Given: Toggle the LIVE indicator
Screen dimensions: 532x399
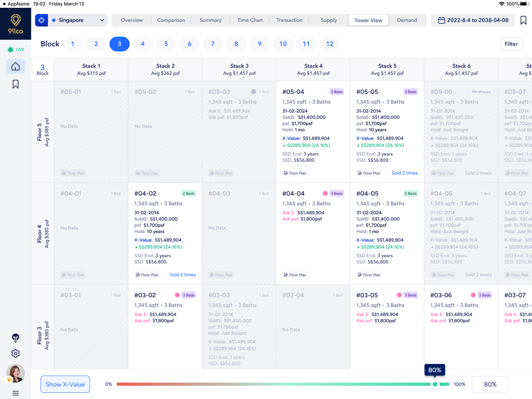Looking at the screenshot, I should pyautogui.click(x=16, y=49).
